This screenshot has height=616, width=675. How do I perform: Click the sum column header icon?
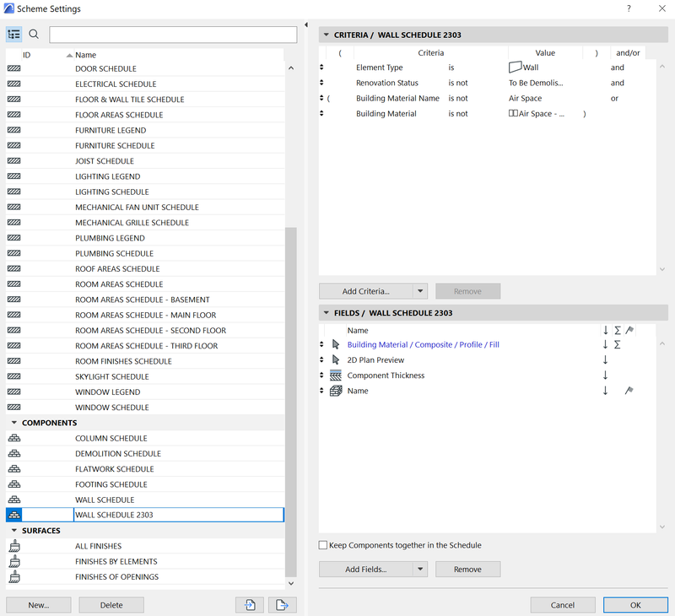click(618, 330)
